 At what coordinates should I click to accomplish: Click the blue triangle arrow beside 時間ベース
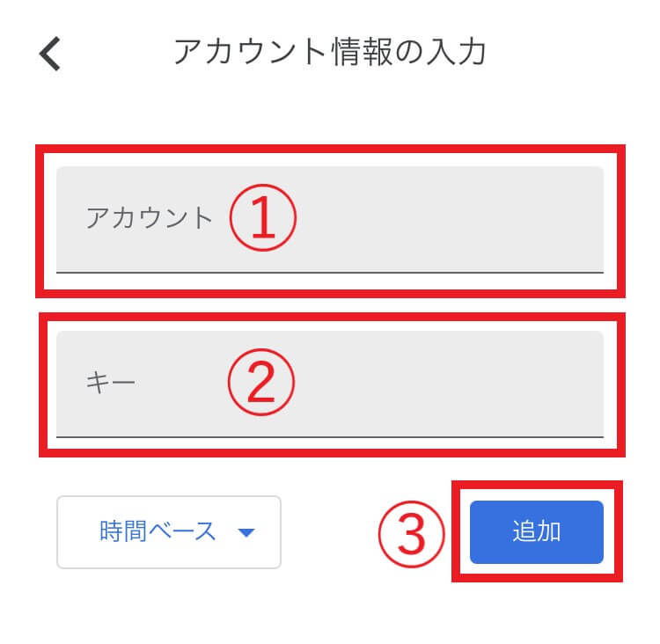click(246, 532)
